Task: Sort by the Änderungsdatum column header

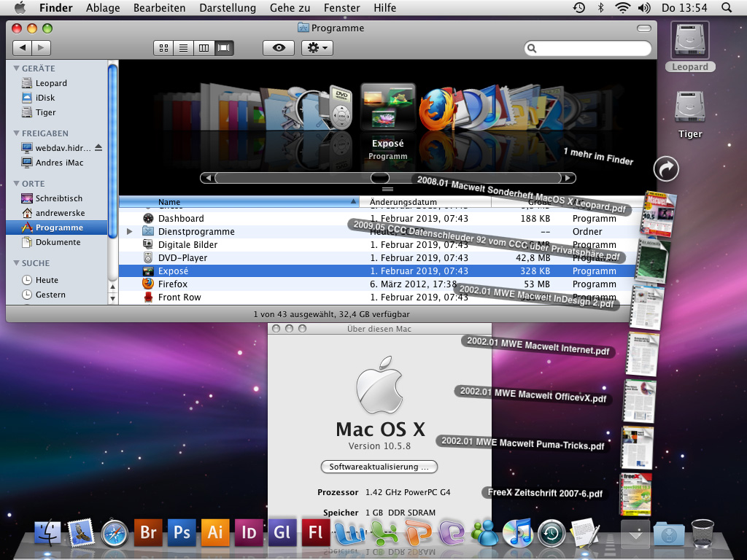Action: point(425,202)
